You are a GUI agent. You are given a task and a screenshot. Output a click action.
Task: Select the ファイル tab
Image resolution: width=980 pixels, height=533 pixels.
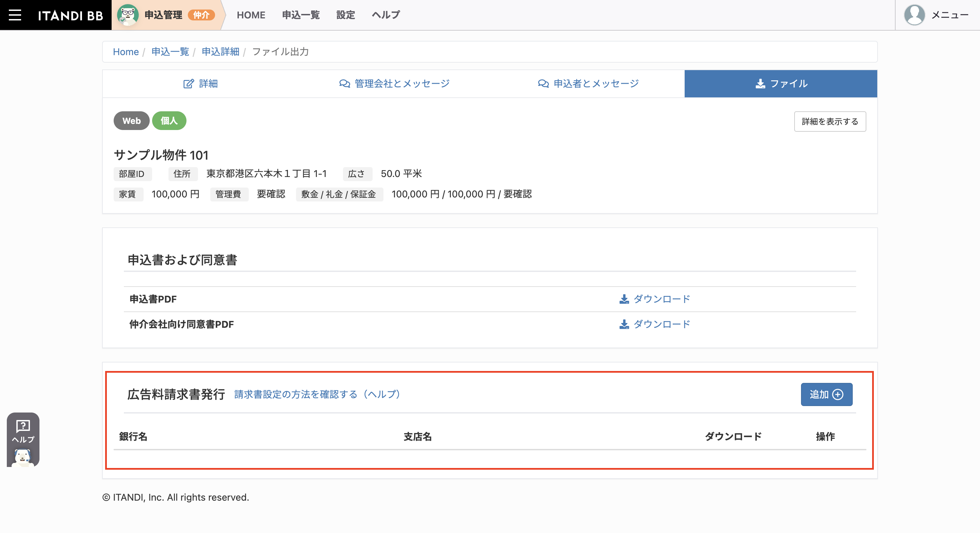tap(781, 84)
